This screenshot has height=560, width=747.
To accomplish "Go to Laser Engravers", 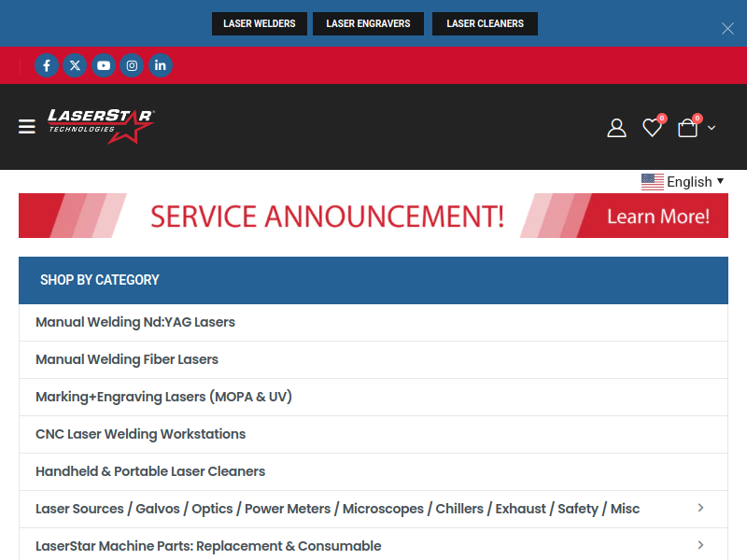I will (x=368, y=24).
